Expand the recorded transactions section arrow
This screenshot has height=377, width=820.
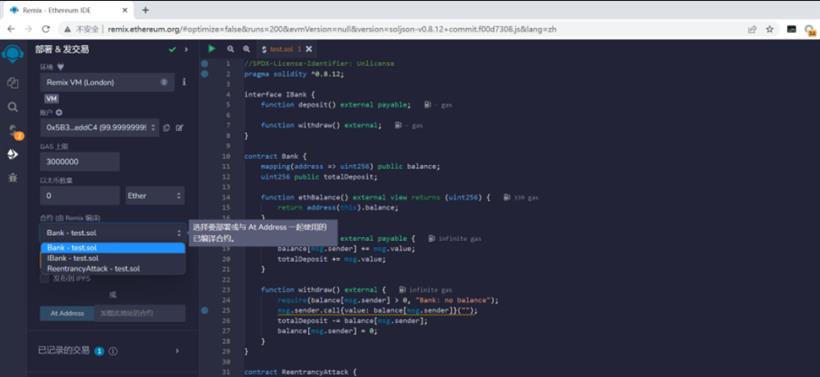[x=177, y=351]
